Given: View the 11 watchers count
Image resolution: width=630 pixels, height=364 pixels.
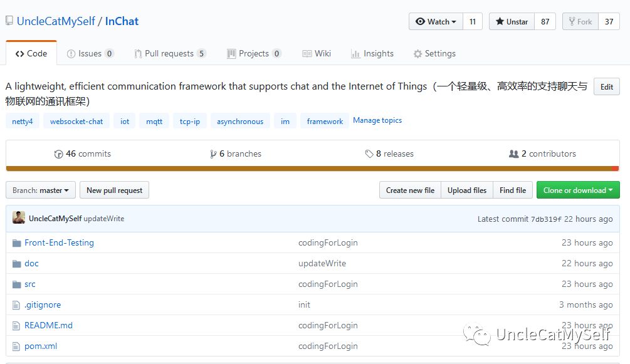Looking at the screenshot, I should pyautogui.click(x=473, y=22).
